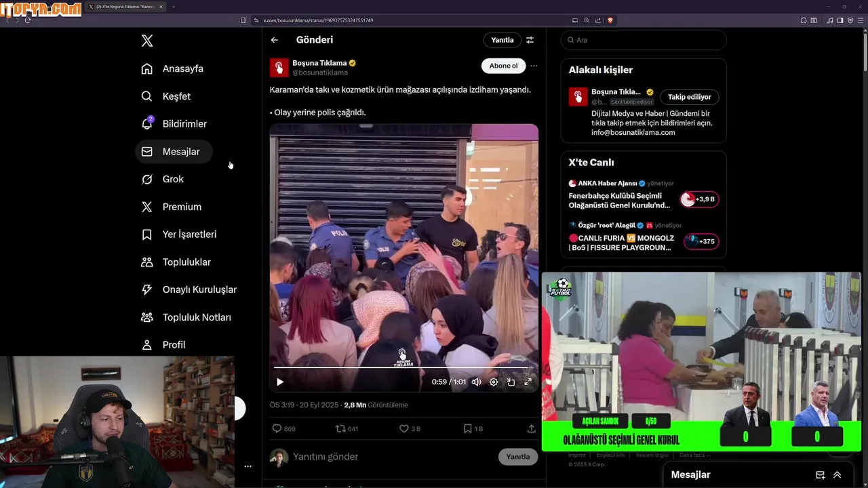Open video settings gear icon
868x488 pixels.
(x=494, y=382)
